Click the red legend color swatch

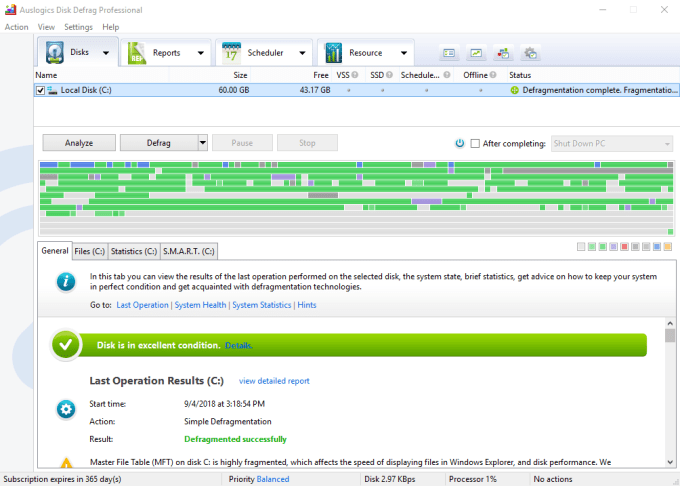pos(625,247)
